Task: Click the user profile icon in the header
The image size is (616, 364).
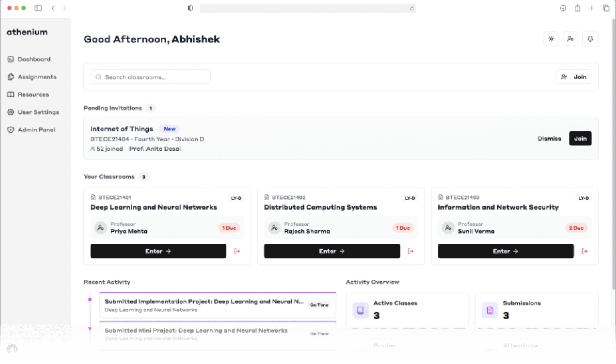Action: 570,39
